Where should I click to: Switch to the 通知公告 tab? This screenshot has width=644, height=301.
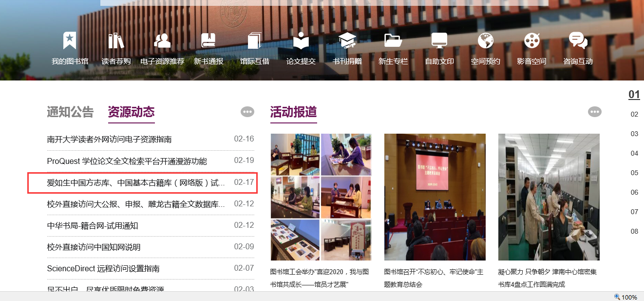70,112
